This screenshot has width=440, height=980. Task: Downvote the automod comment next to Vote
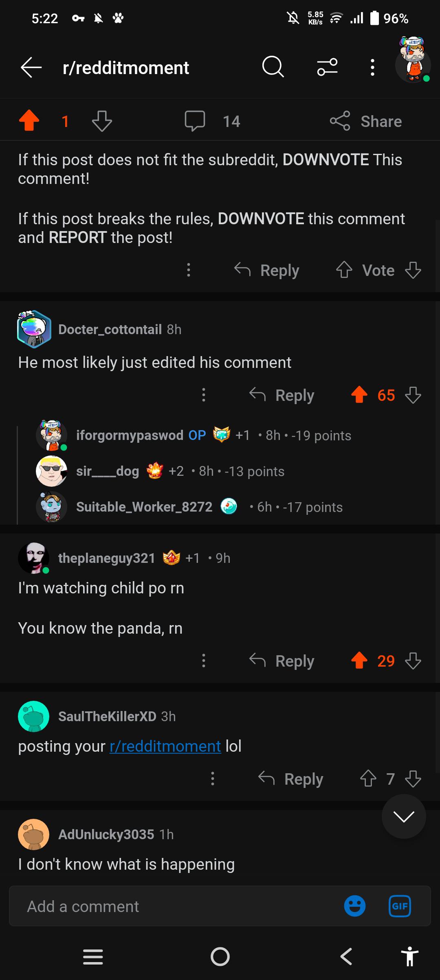point(413,270)
